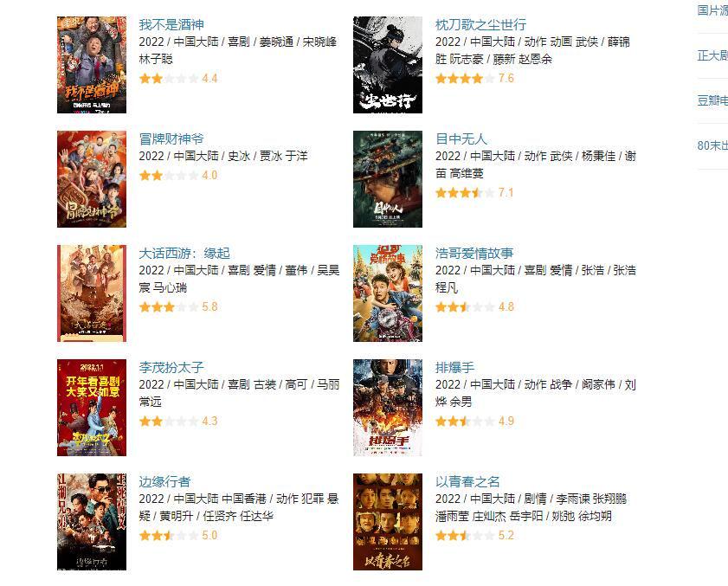Click the 排爆手 poster thumbnail
This screenshot has height=586, width=728.
388,407
